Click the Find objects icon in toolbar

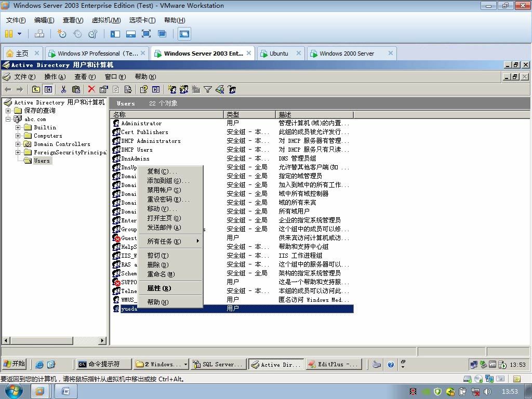coord(220,89)
